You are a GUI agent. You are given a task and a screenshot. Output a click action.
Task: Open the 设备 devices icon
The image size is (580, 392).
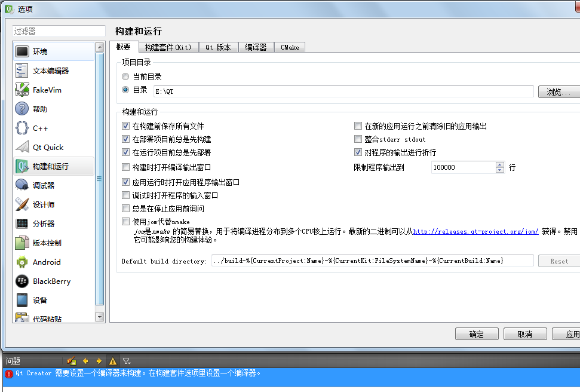[22, 300]
